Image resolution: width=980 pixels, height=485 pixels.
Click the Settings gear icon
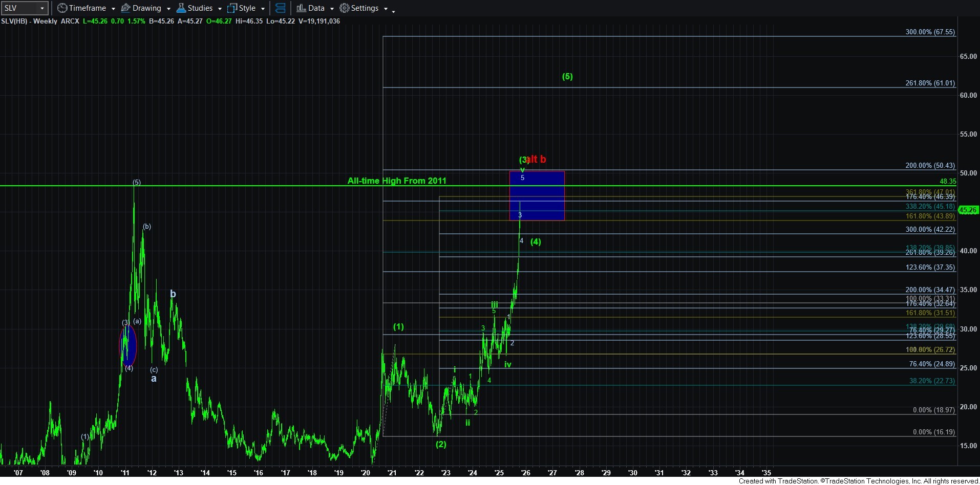click(x=345, y=8)
